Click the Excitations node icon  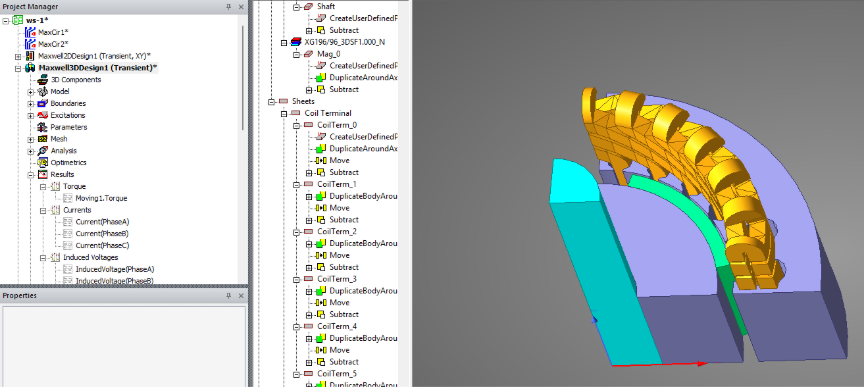(42, 115)
